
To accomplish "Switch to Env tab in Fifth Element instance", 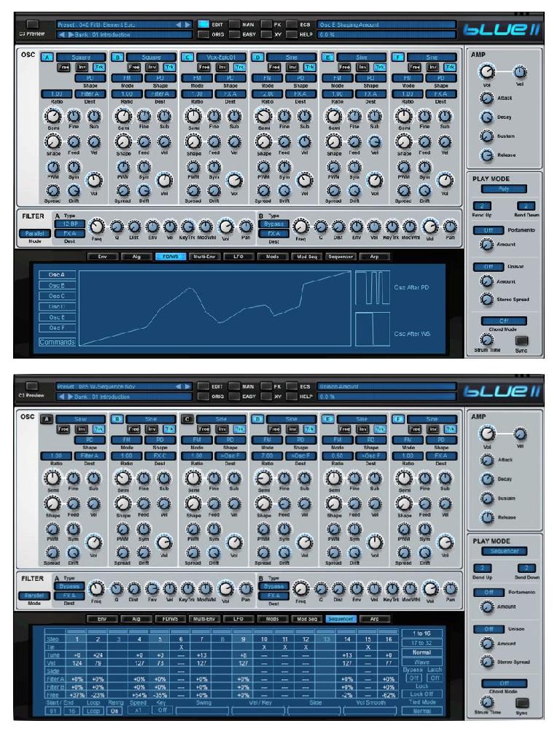I will tap(102, 257).
